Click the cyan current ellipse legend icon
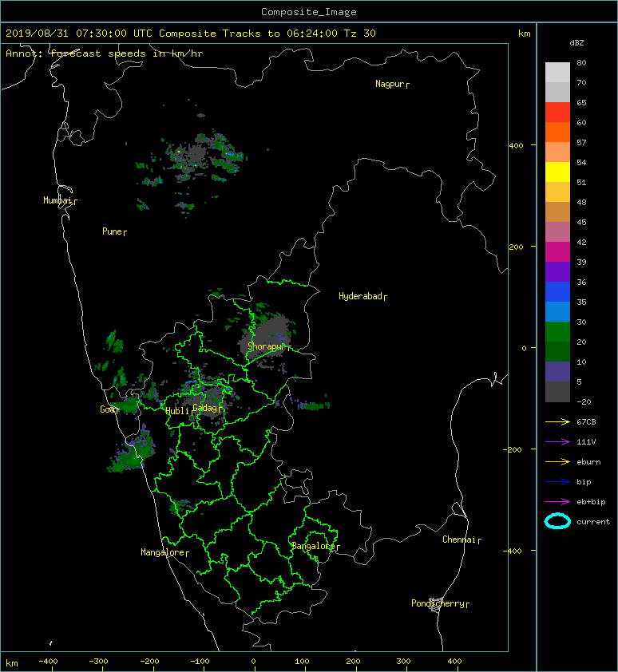Viewport: 618px width, 672px height. coord(557,521)
